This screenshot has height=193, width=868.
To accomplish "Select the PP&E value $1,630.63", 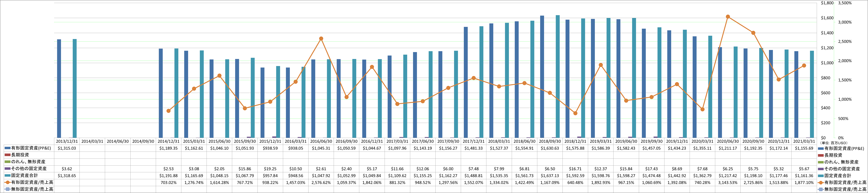I will point(550,148).
